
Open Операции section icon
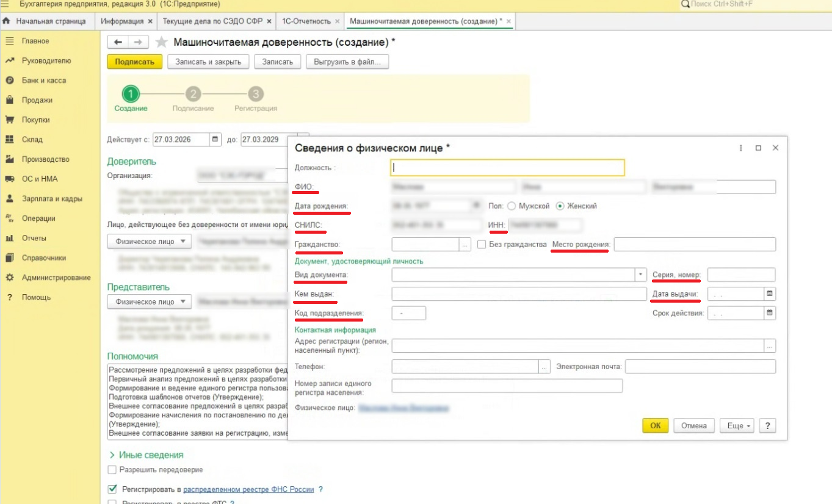point(10,218)
